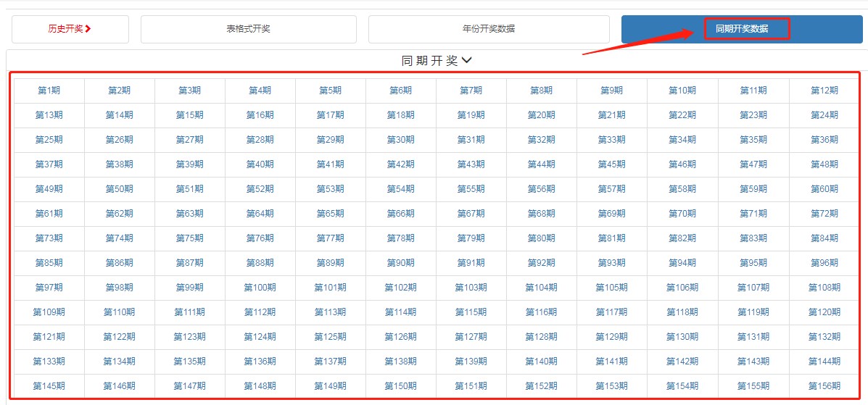View the 第134期 period
This screenshot has height=405, width=868.
[x=120, y=362]
